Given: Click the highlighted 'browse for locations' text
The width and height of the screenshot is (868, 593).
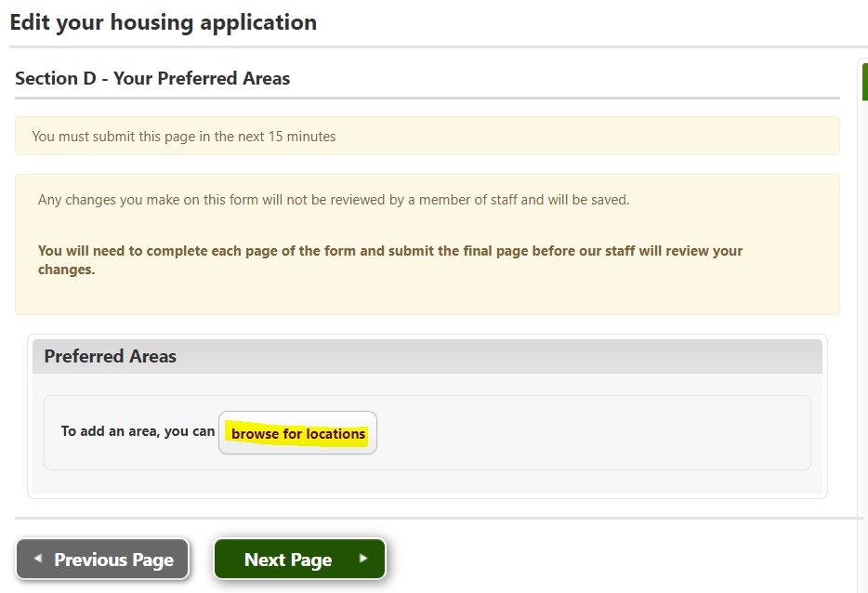Looking at the screenshot, I should tap(298, 434).
